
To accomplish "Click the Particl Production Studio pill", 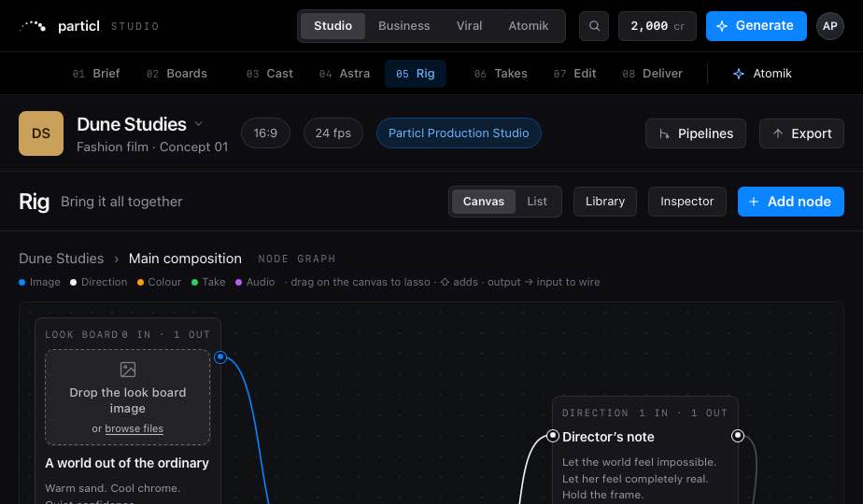I will [459, 133].
